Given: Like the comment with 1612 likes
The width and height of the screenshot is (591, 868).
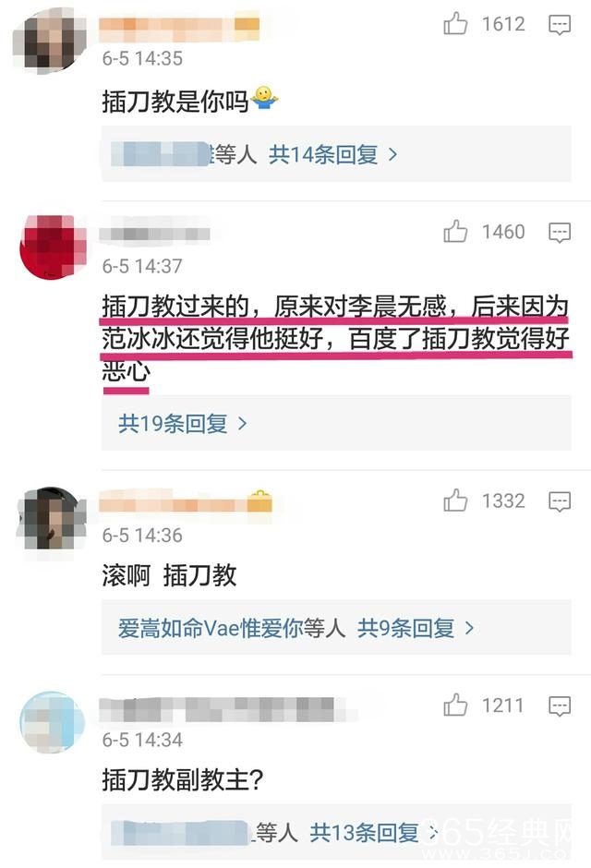Looking at the screenshot, I should (455, 24).
